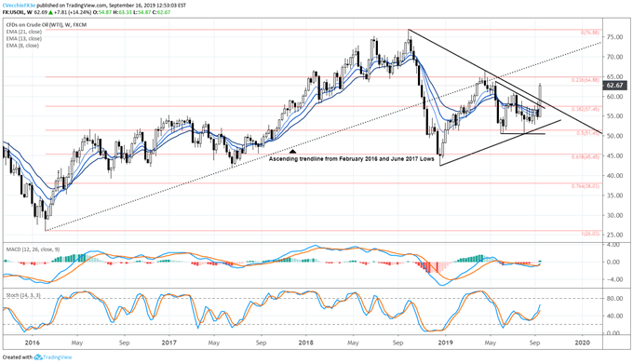Open the CVecchioFX3e publisher name

tap(18, 6)
